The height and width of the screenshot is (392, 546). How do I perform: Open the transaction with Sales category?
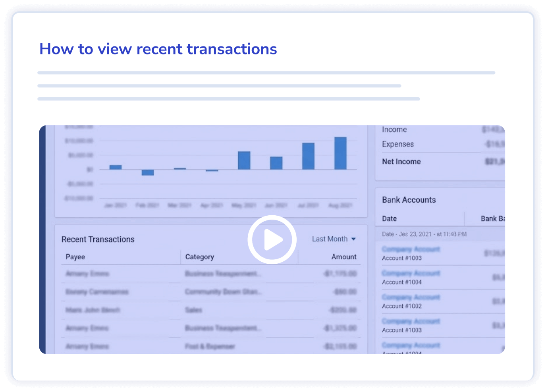193,310
